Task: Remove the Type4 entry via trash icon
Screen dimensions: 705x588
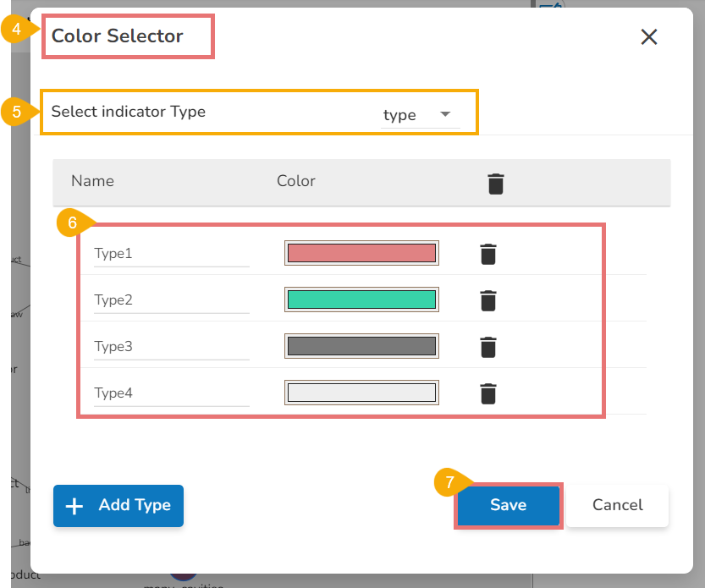Action: tap(488, 393)
